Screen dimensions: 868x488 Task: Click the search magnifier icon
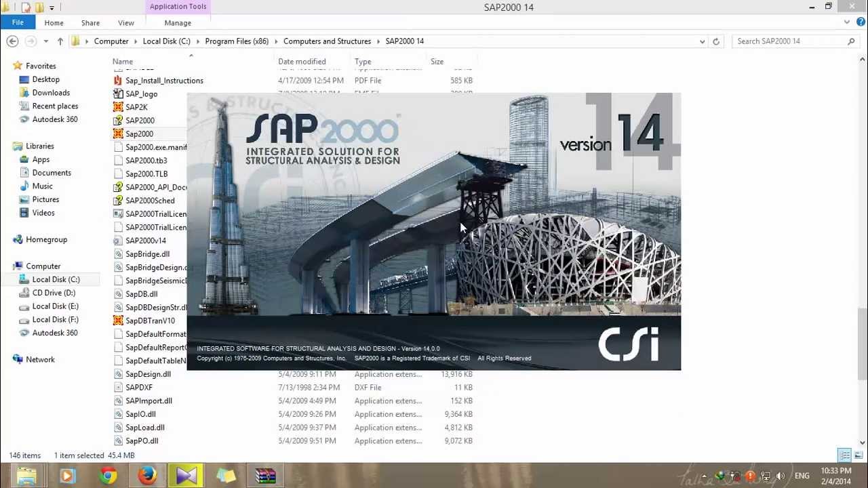click(851, 41)
